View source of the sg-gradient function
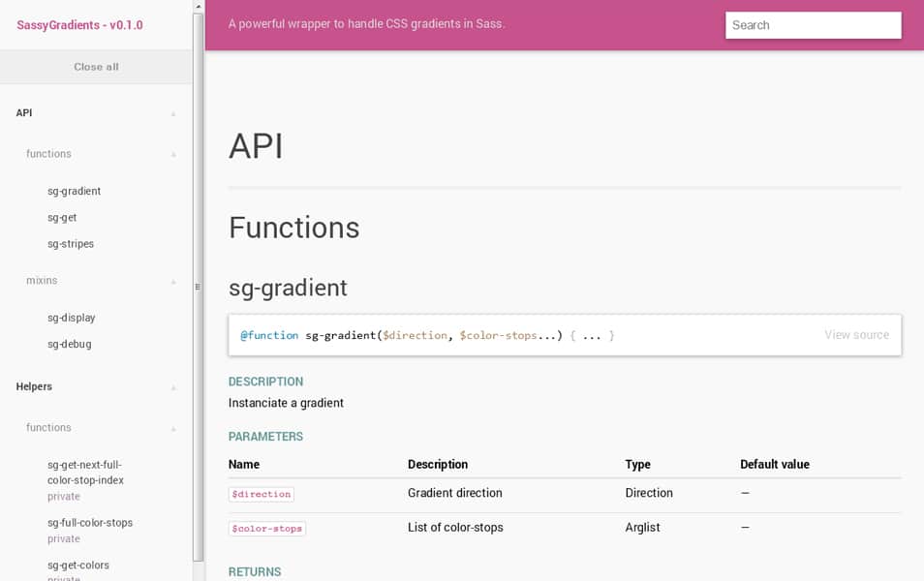This screenshot has width=924, height=581. click(856, 334)
